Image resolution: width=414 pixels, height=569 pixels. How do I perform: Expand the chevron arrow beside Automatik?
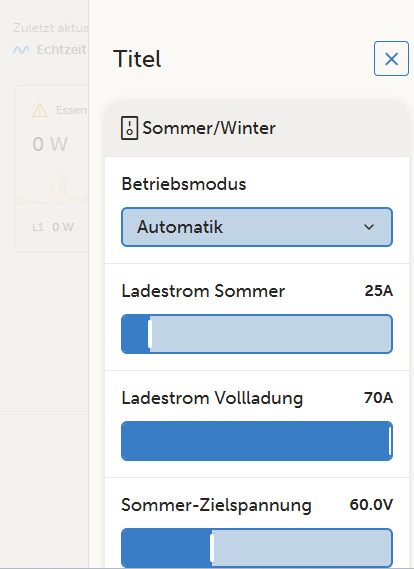click(x=369, y=227)
